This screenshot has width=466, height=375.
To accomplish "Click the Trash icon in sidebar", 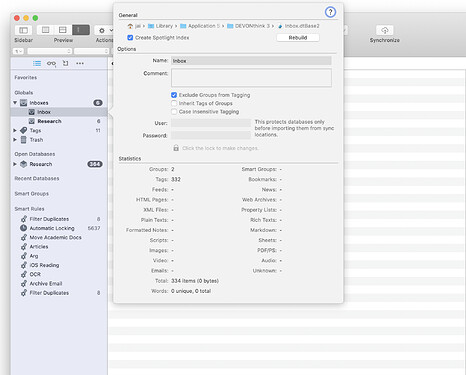I will click(23, 140).
